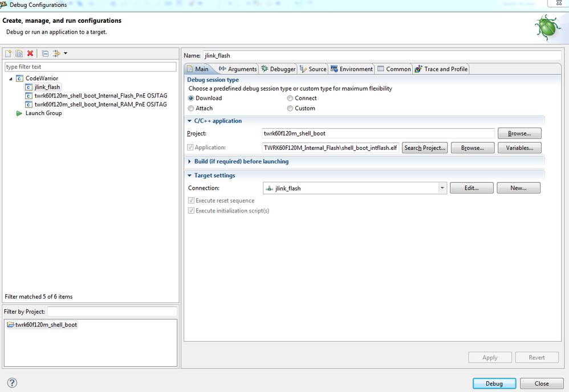Collapse all configurations in tree
This screenshot has width=569, height=392.
46,54
